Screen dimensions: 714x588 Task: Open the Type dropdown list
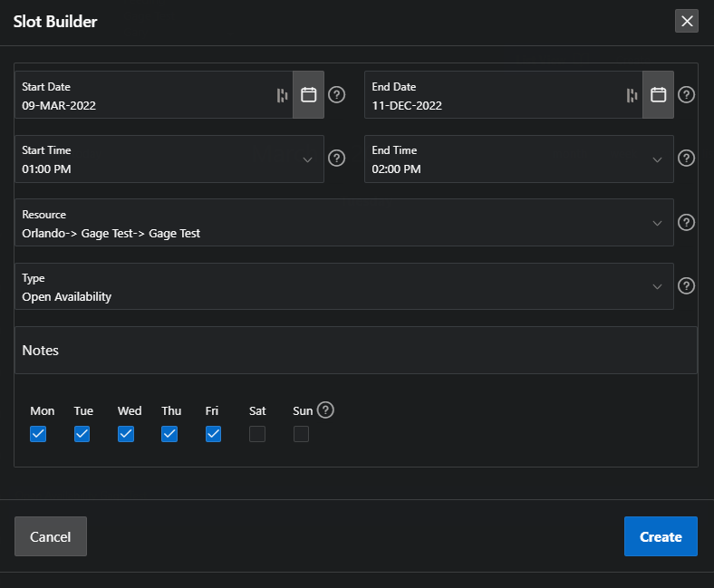tap(657, 286)
